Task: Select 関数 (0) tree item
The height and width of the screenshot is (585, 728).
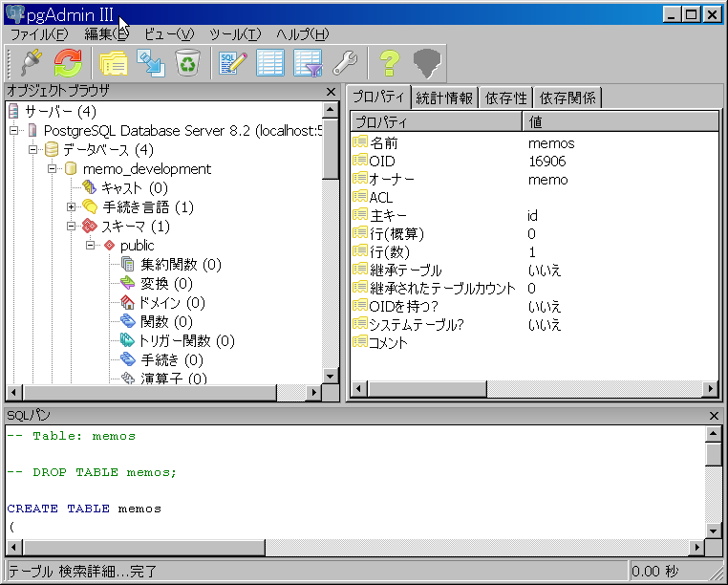Action: 166,322
